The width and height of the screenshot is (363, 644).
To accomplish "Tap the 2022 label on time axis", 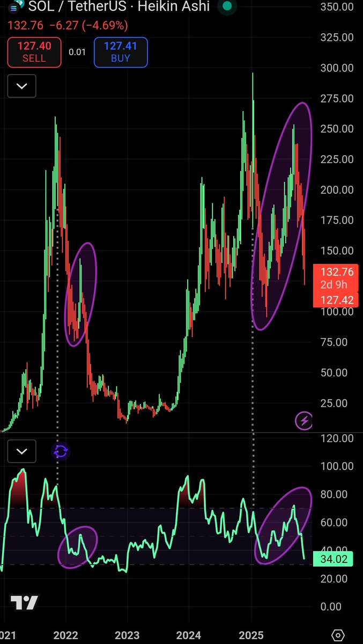I will point(66,635).
